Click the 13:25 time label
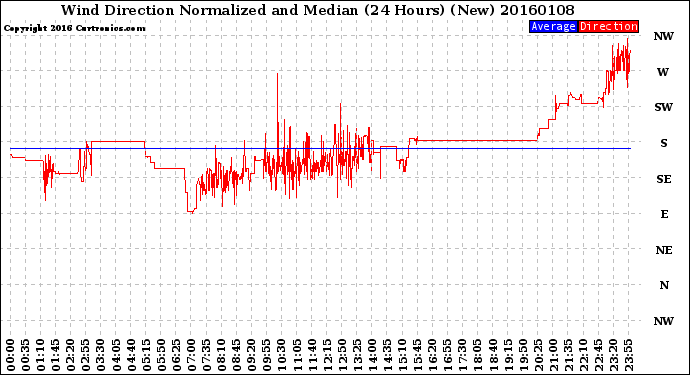 click(357, 355)
